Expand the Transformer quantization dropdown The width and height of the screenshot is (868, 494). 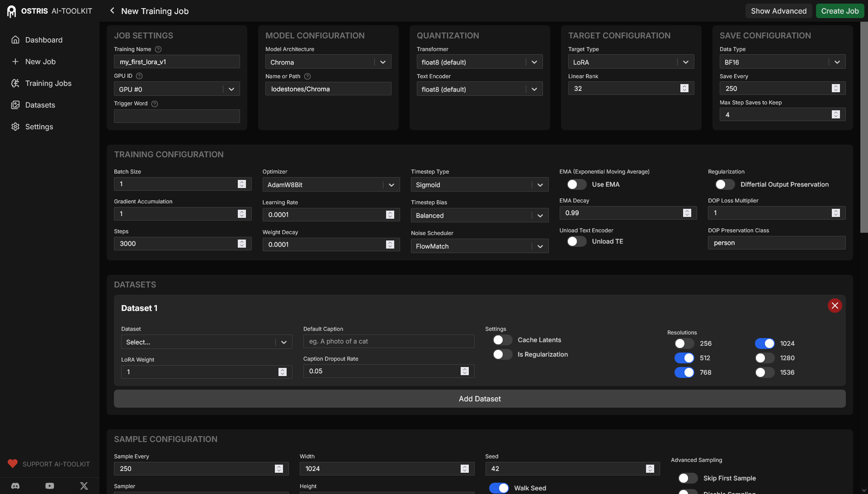pyautogui.click(x=480, y=62)
